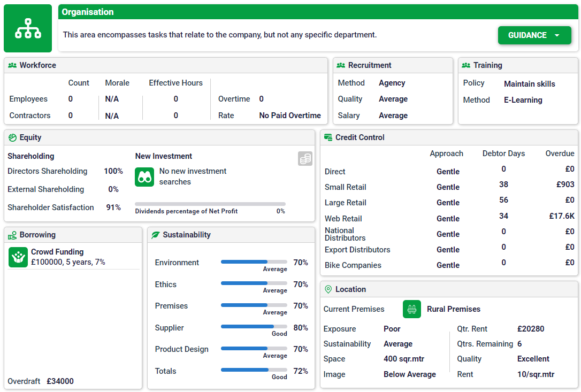The image size is (581, 392).
Task: Select Agency recruitment method value
Action: point(392,83)
